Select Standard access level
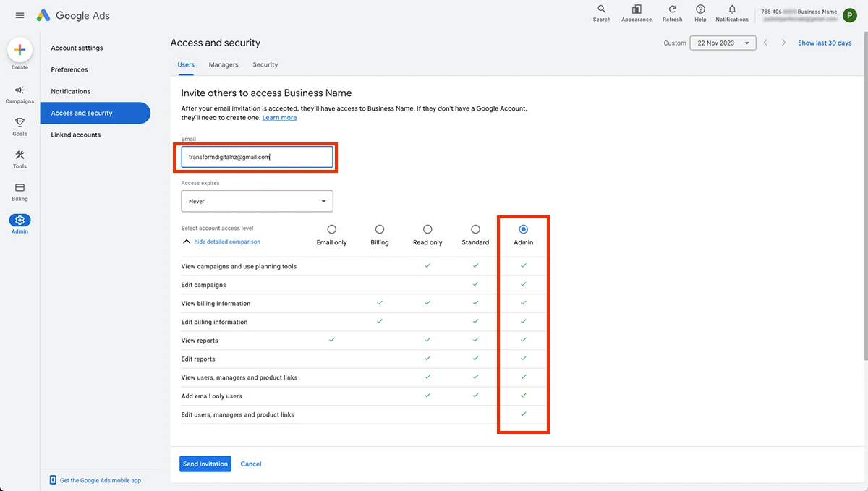Viewport: 868px width, 491px height. [475, 229]
